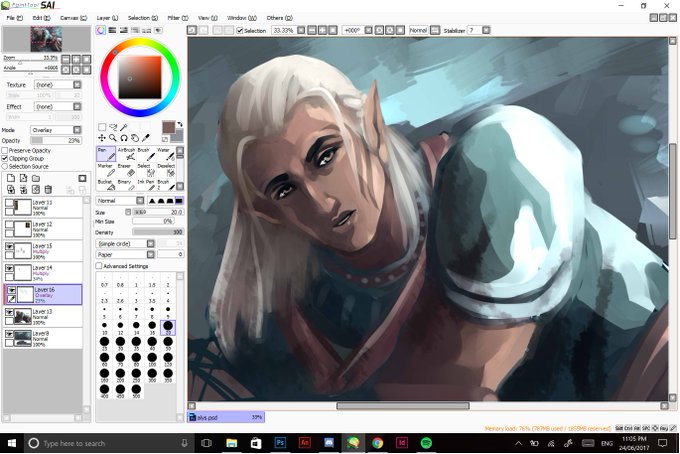Undo the last action in toolbar
The height and width of the screenshot is (454, 680).
click(192, 30)
